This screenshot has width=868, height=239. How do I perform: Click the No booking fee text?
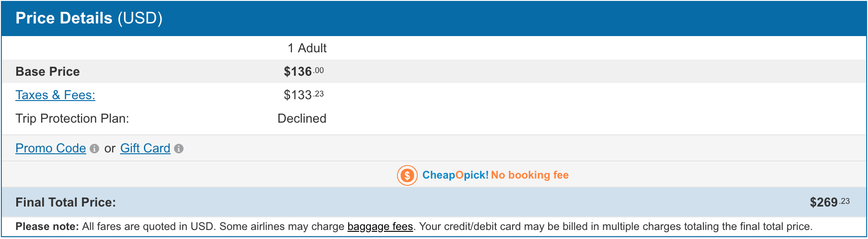pyautogui.click(x=530, y=175)
